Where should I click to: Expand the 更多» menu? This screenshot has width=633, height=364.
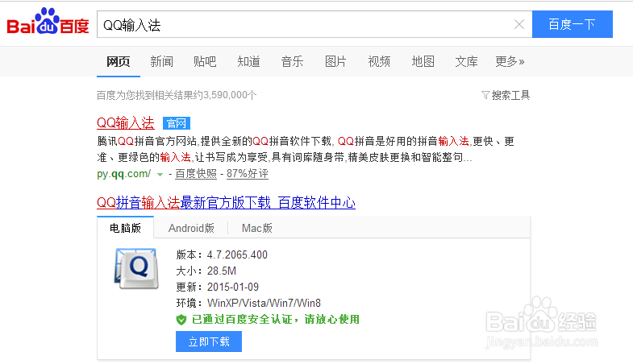[510, 62]
